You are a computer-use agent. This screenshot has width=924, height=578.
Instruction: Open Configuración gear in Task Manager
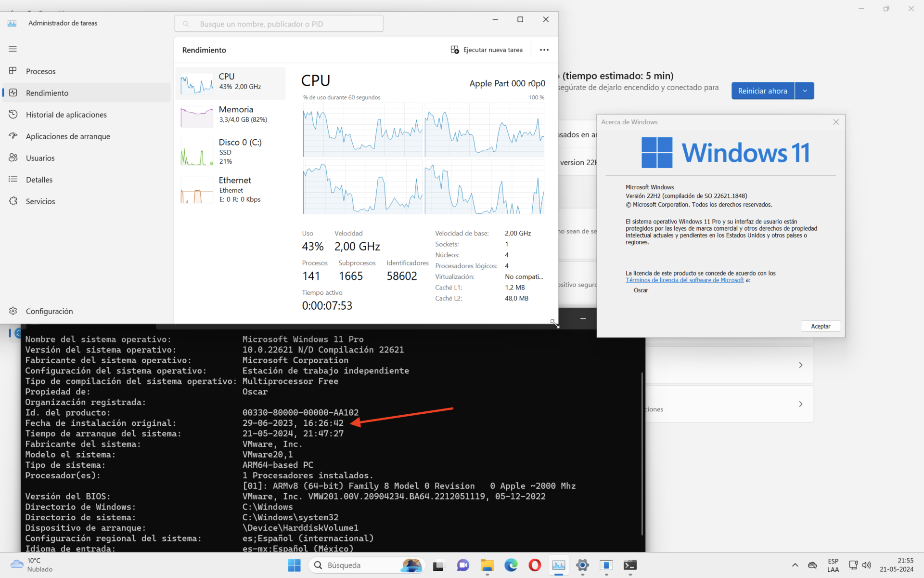click(x=13, y=311)
